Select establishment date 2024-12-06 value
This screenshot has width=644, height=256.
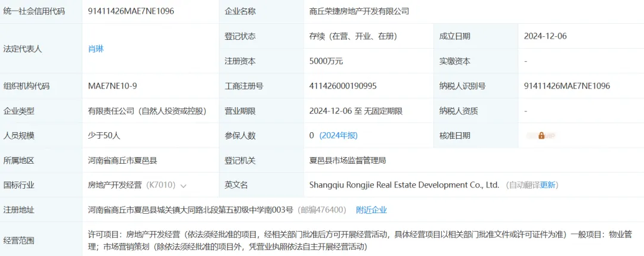[545, 36]
